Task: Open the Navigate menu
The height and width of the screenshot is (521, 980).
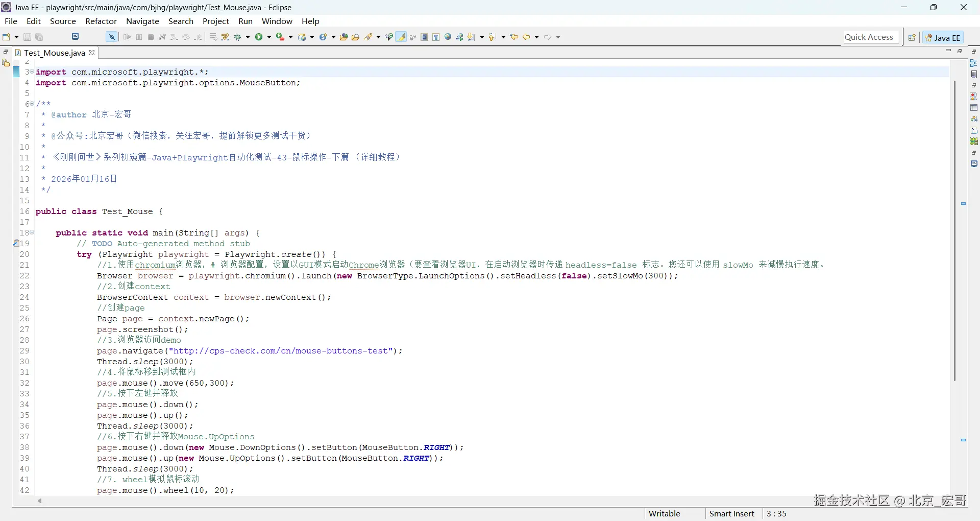Action: [x=143, y=21]
